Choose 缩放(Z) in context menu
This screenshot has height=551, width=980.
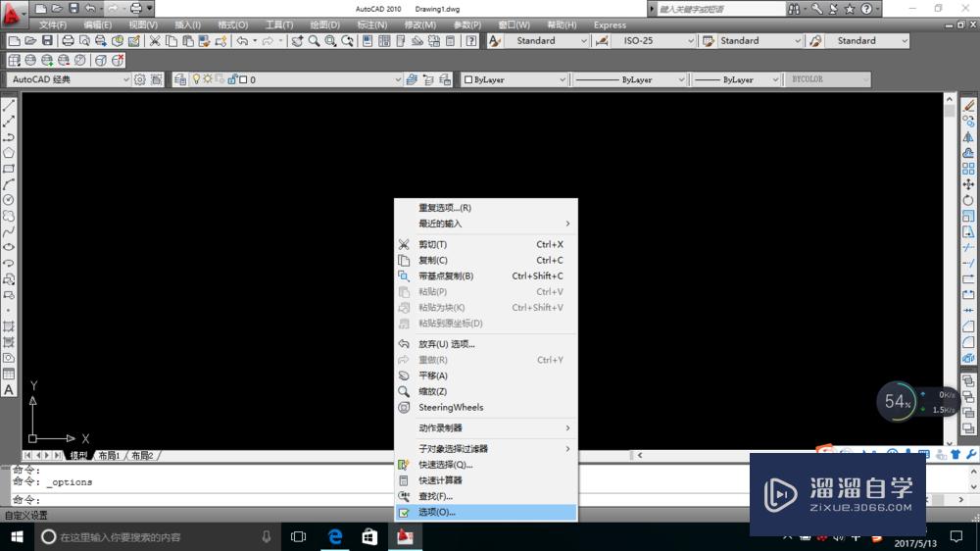[486, 391]
